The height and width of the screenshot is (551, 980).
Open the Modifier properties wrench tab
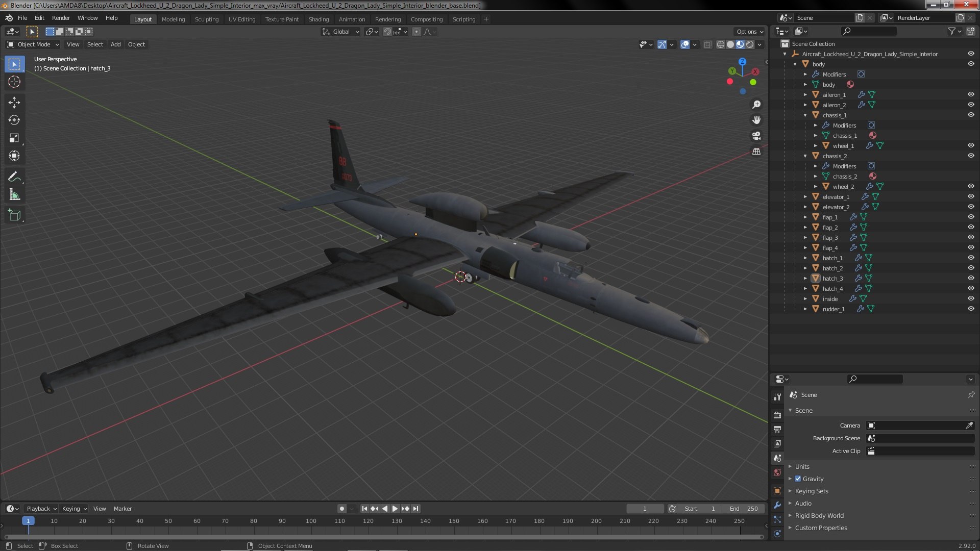tap(777, 505)
